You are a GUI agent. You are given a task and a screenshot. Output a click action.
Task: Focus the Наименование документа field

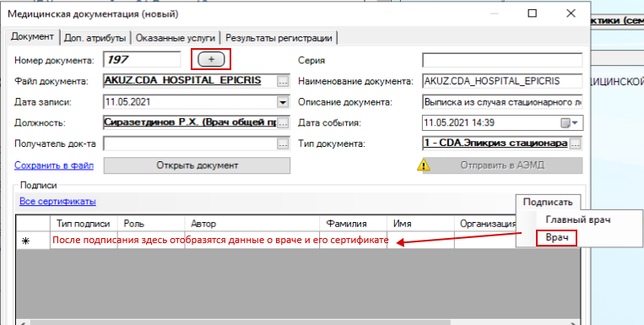pos(502,81)
